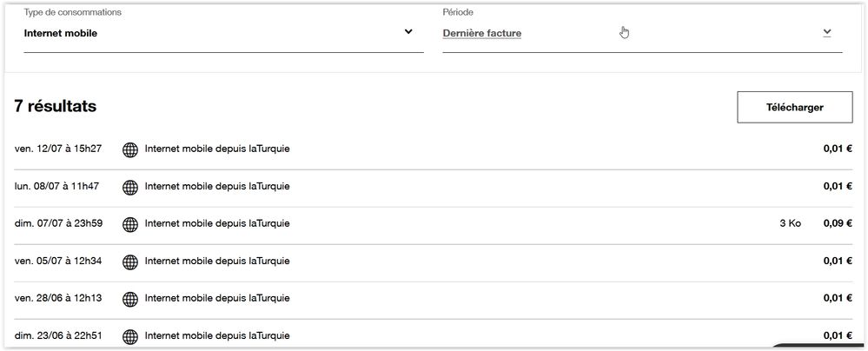This screenshot has width=868, height=351.
Task: Click the chevron next to Internet mobile
Action: (x=408, y=33)
